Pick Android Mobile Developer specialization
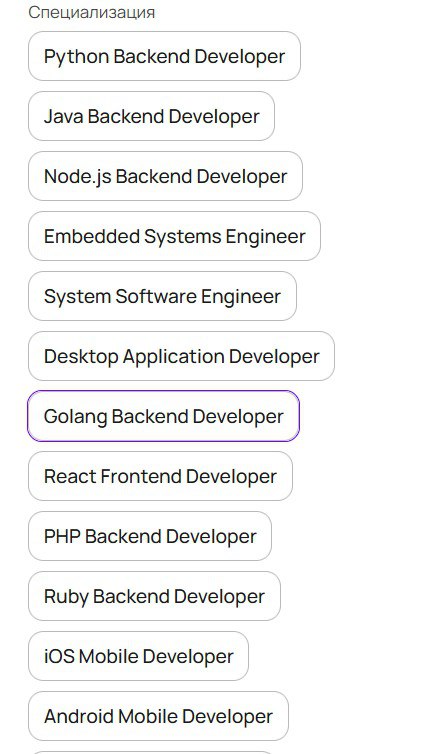The height and width of the screenshot is (754, 431). (158, 716)
